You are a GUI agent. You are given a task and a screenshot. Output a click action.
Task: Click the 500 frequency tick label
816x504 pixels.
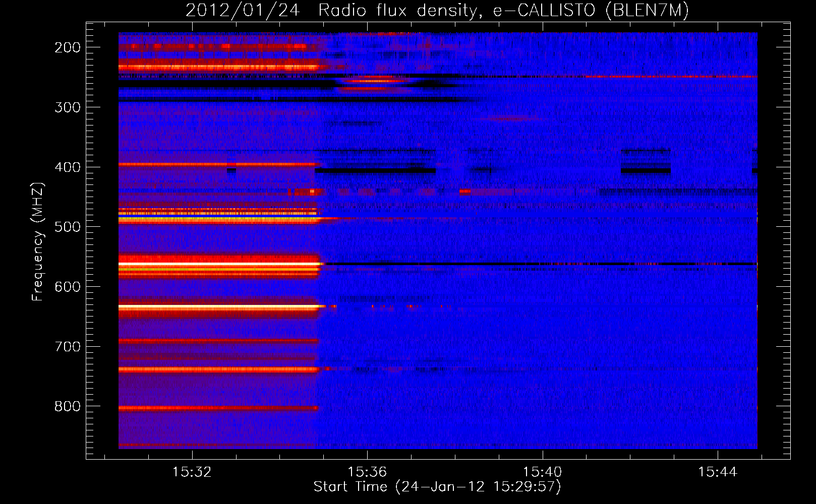(68, 227)
